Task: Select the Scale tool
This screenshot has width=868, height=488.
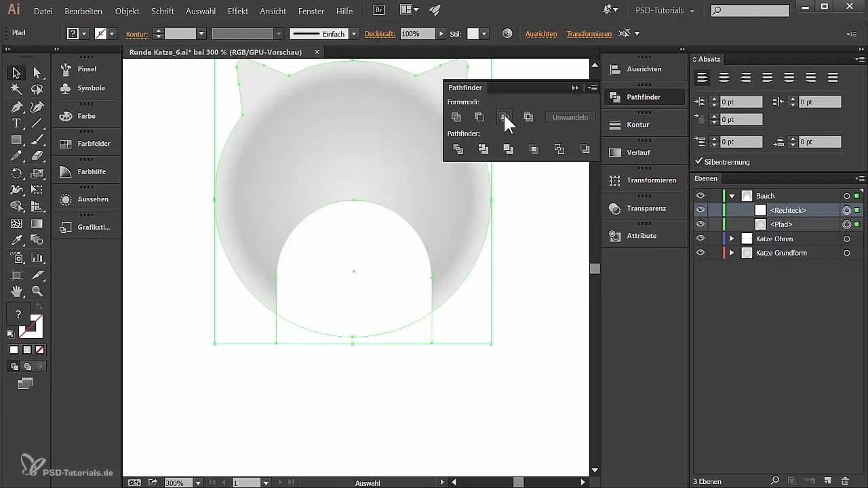Action: point(37,174)
